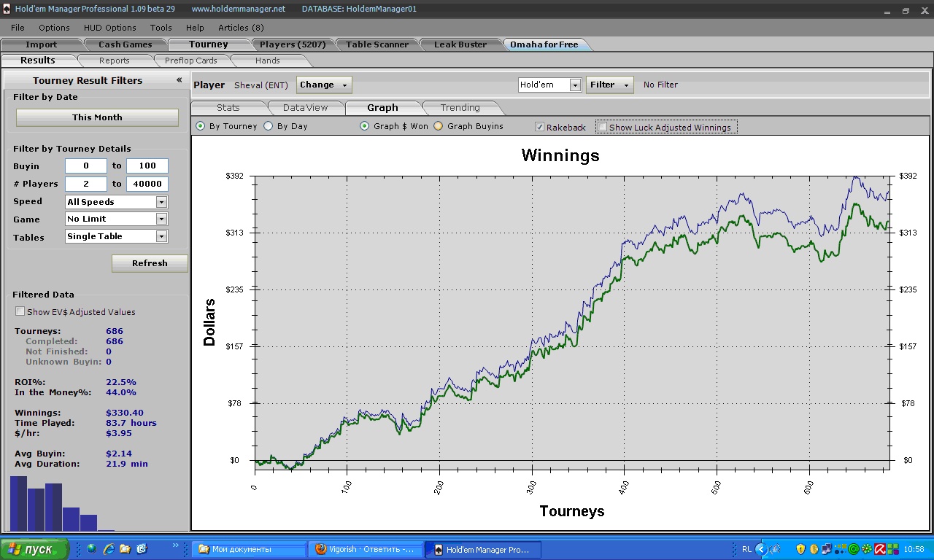The image size is (934, 560).
Task: Open the ICQ flower tray icon
Action: (x=866, y=549)
